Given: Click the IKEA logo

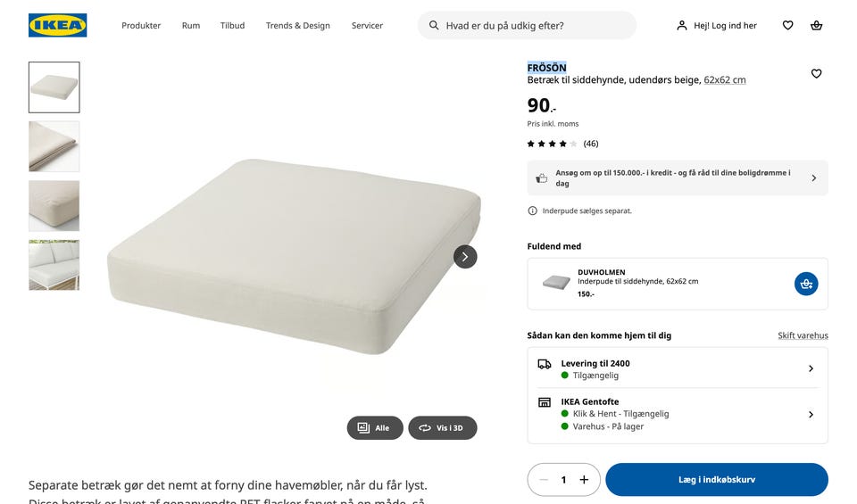Looking at the screenshot, I should (57, 25).
